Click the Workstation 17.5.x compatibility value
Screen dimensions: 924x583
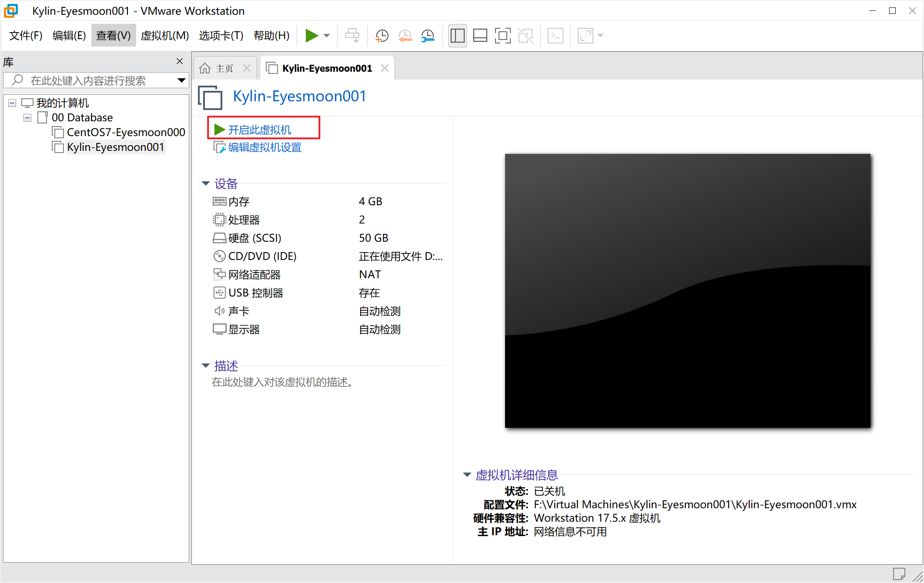point(597,518)
